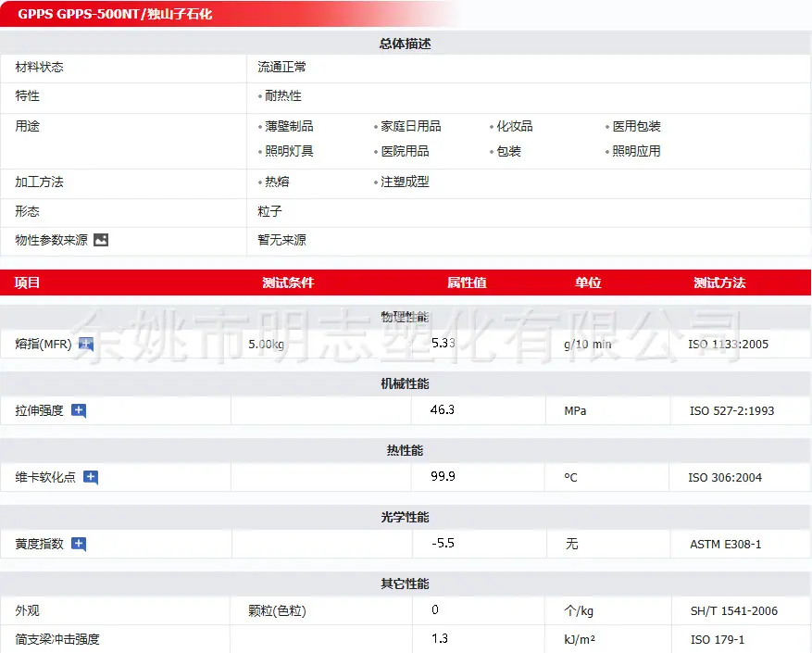Click the image icon beside 物性参数来源
Viewport: 812px width, 653px height.
[101, 240]
